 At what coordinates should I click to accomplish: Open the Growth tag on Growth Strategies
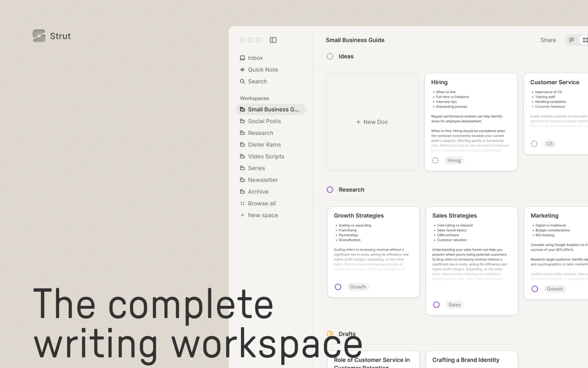click(358, 287)
